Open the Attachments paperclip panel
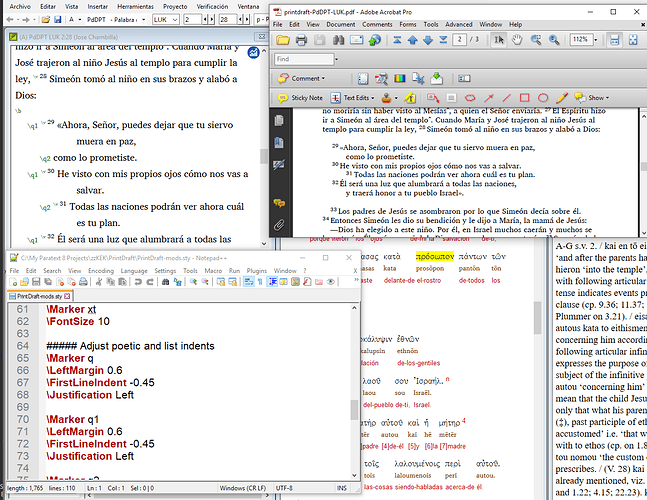 (279, 225)
